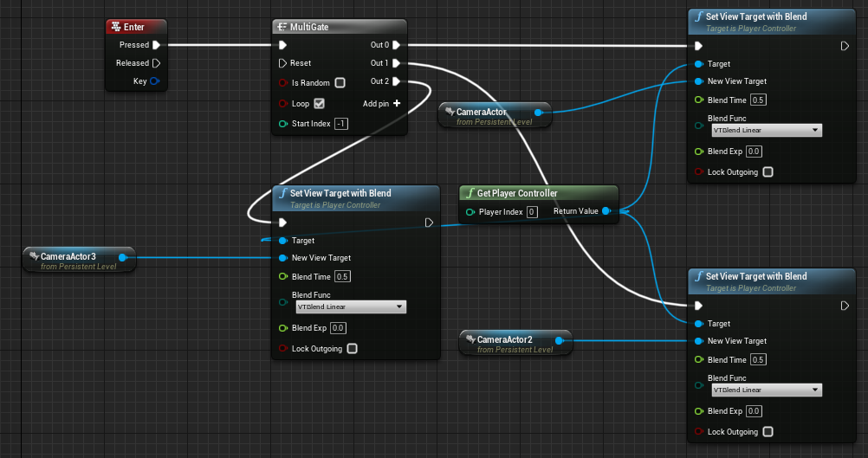Select the Get Player Controller node title
The image size is (868, 458).
(517, 193)
